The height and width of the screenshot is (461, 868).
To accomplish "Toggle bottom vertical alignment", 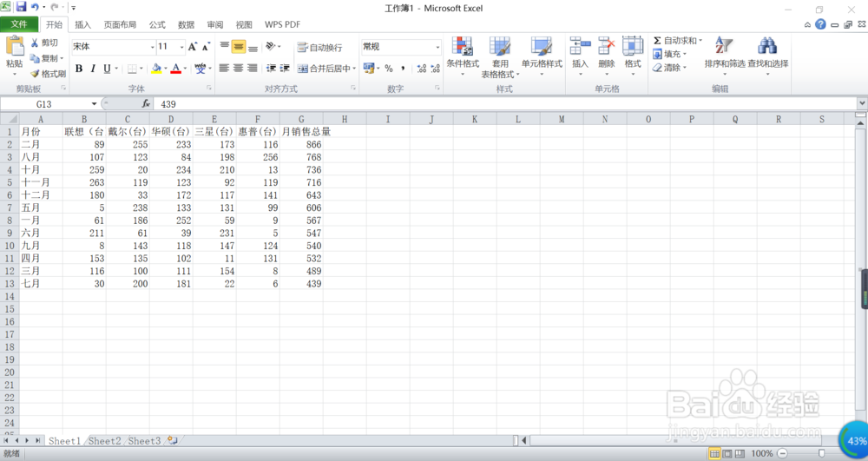I will [x=253, y=47].
